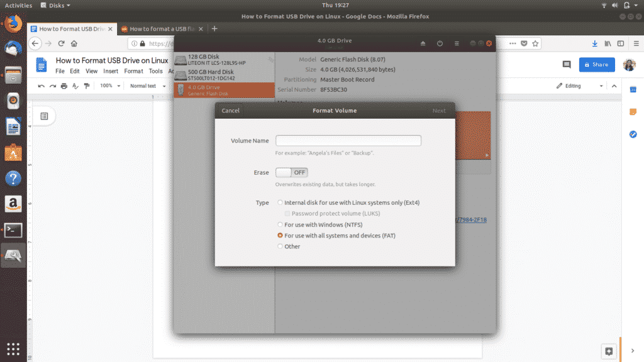
Task: Select the 4.0 GB Drive entry
Action: (x=225, y=90)
